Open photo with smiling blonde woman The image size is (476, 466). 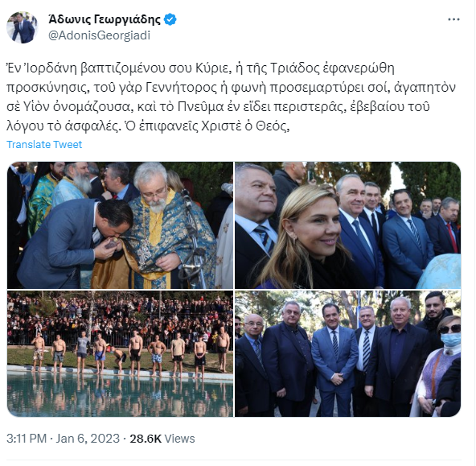point(347,225)
